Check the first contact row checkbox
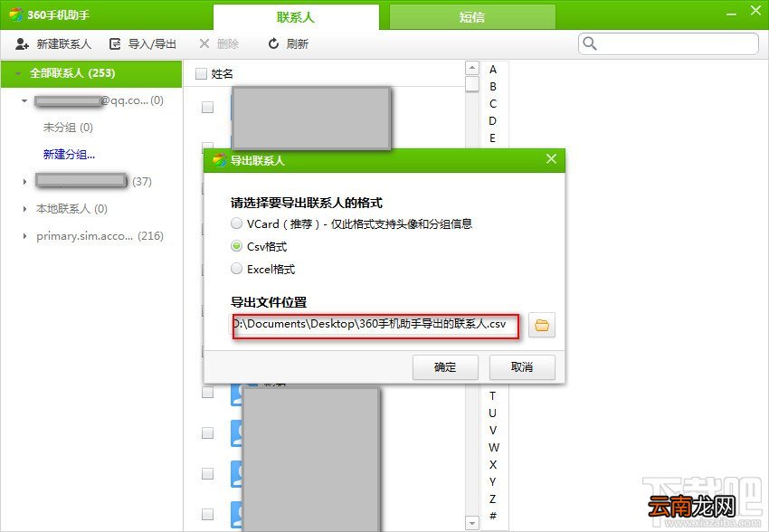Viewport: 769px width, 532px height. tap(207, 107)
